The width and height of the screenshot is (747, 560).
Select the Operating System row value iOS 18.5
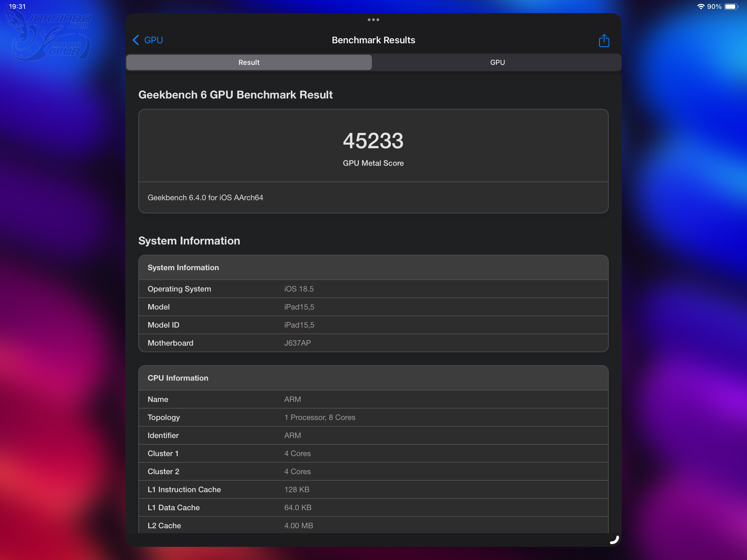click(x=299, y=289)
